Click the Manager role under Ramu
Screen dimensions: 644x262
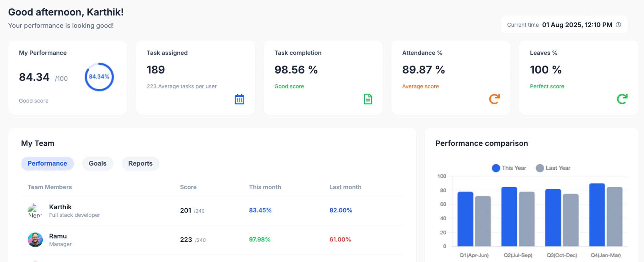[60, 244]
